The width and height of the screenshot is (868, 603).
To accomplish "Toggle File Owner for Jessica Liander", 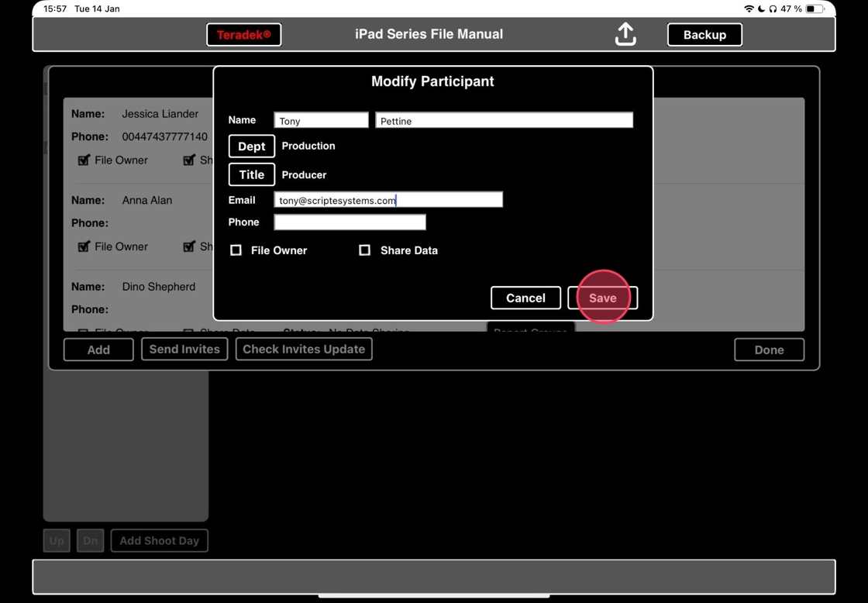I will [x=84, y=160].
